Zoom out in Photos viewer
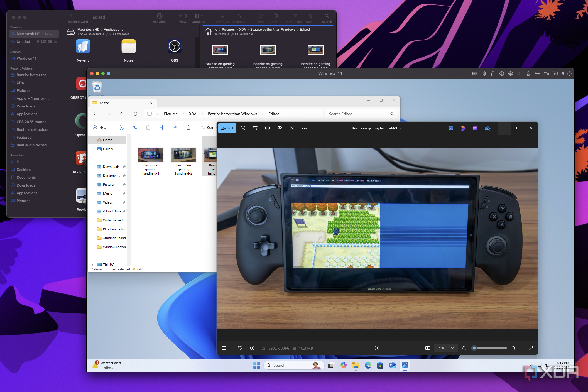 point(464,348)
